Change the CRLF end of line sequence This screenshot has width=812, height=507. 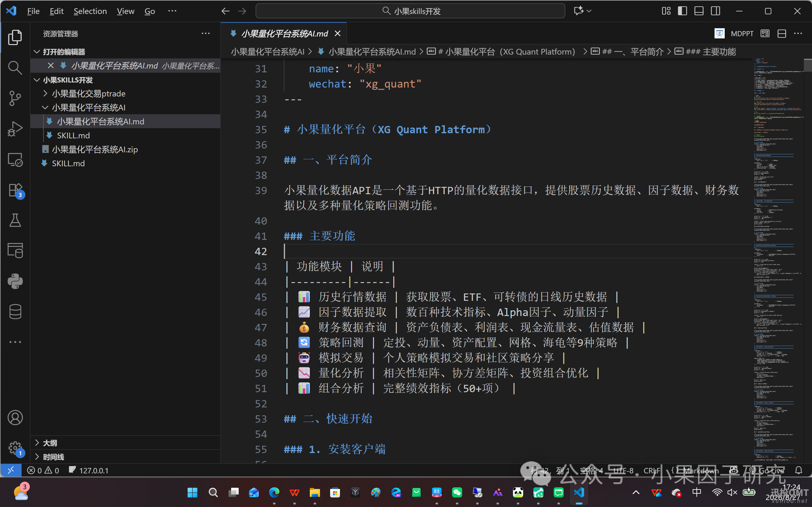[651, 470]
